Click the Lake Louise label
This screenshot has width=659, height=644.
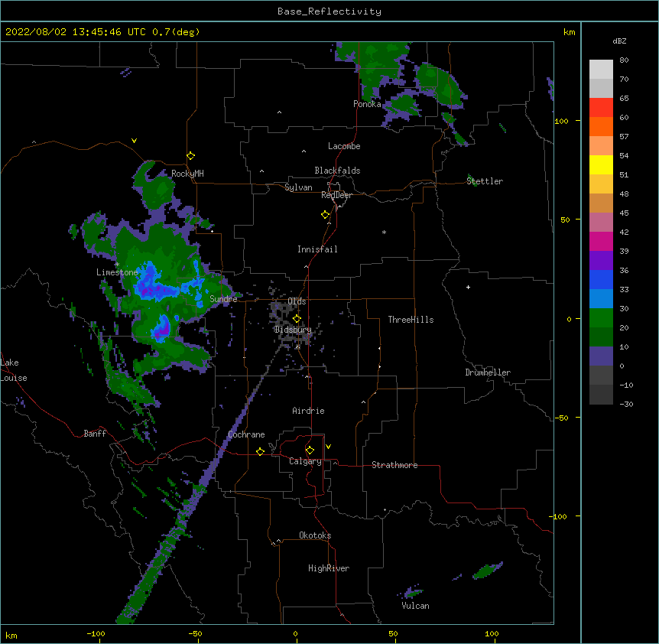14,370
